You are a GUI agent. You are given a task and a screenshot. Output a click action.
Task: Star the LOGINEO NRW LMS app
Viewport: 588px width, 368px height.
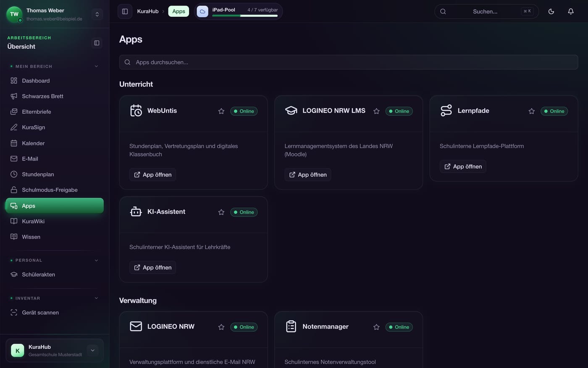[x=376, y=111]
